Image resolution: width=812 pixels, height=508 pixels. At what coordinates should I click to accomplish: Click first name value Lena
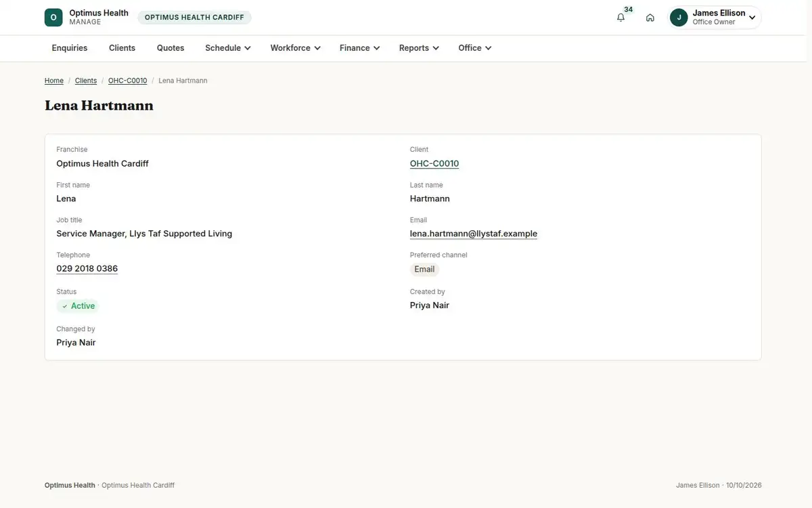coord(66,199)
